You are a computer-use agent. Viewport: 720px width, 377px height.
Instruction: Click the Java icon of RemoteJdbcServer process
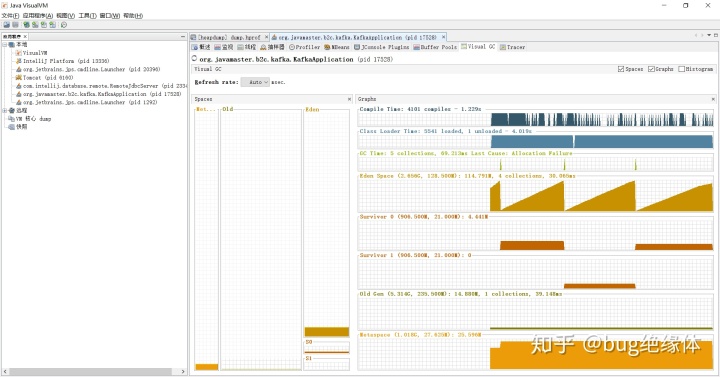click(x=19, y=86)
